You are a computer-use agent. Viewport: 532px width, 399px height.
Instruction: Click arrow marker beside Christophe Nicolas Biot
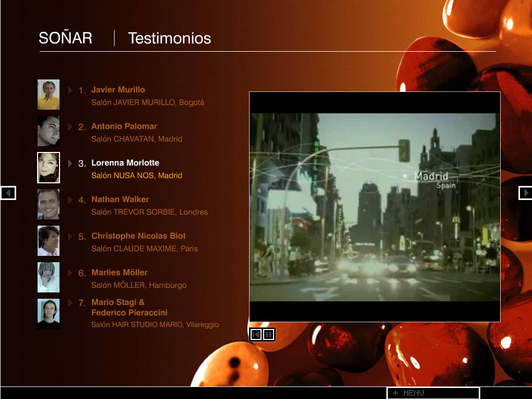coord(70,236)
